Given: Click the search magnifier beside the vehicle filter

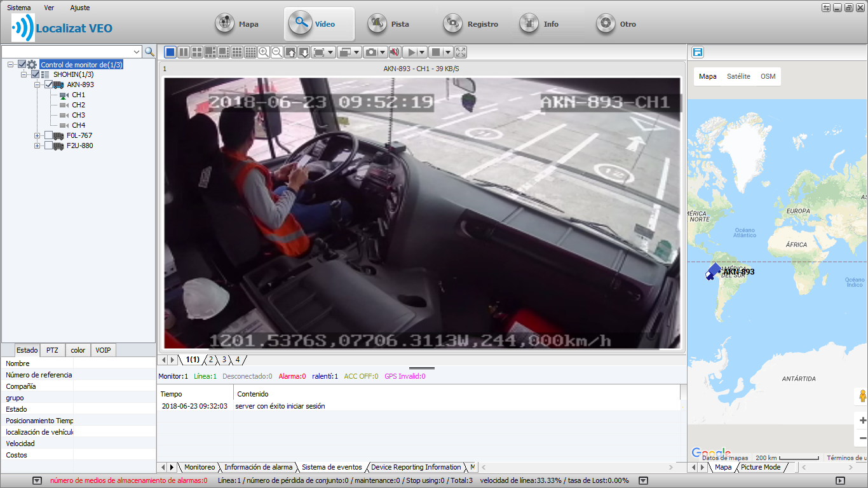Looking at the screenshot, I should pos(149,51).
